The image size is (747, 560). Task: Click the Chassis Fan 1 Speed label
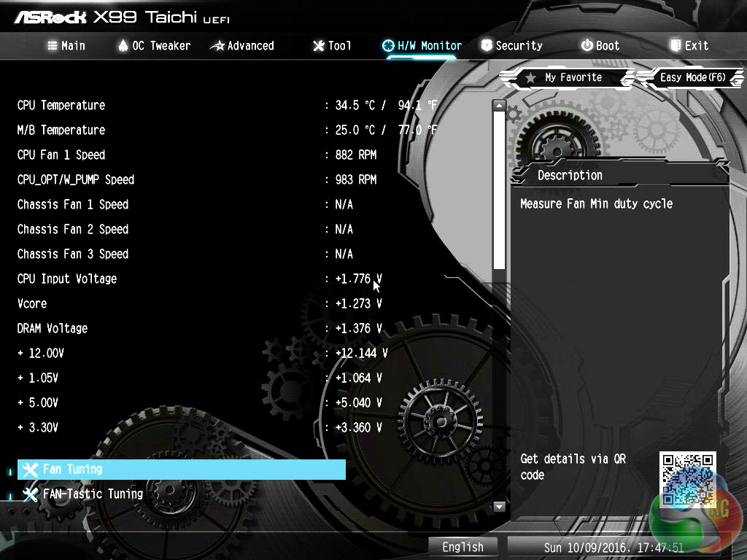(73, 204)
